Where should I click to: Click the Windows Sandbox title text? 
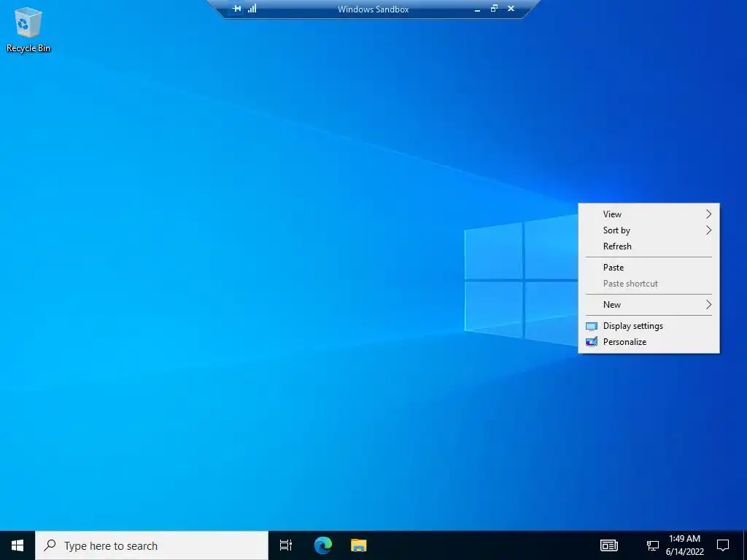point(373,9)
